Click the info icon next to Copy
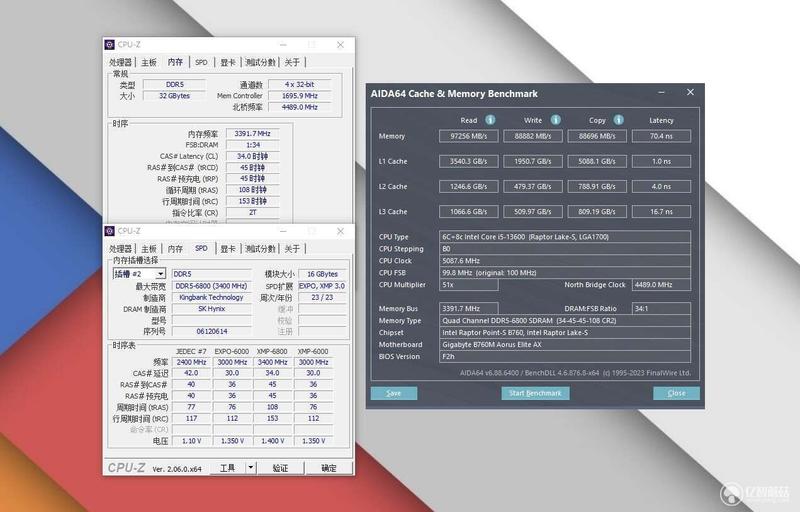Screen dimensions: 800x512 click(x=619, y=120)
